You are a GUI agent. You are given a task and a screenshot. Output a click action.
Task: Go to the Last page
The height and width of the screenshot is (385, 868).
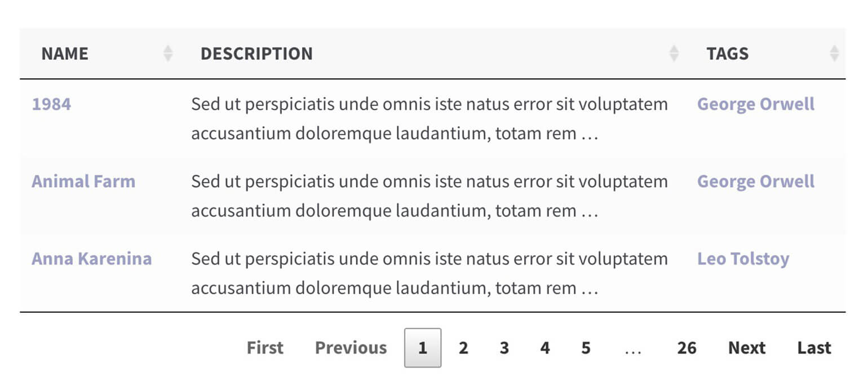(x=814, y=348)
